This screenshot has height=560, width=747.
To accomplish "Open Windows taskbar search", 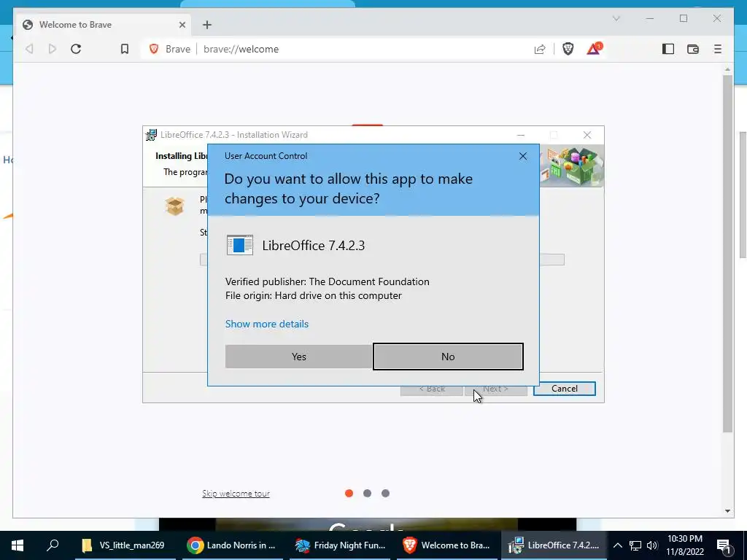I will (53, 545).
